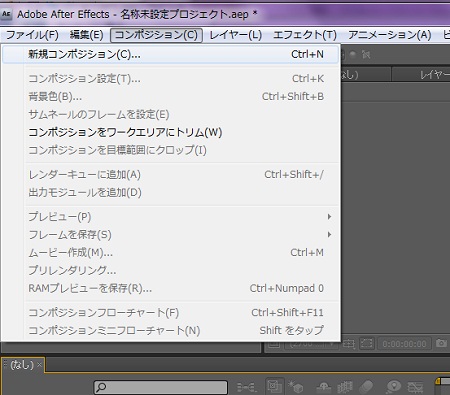Screen dimensions: 450x395
Task: Toggle Motion Blur switch in timeline
Action: [x=366, y=387]
